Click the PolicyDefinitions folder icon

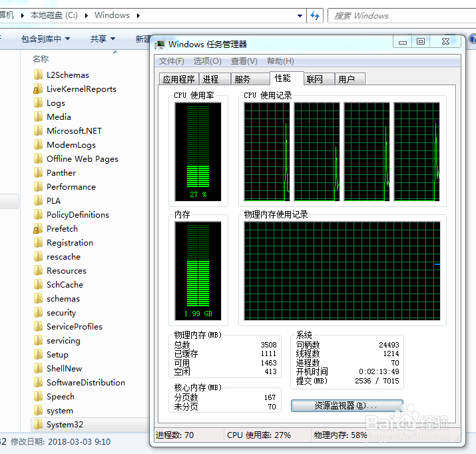(38, 214)
